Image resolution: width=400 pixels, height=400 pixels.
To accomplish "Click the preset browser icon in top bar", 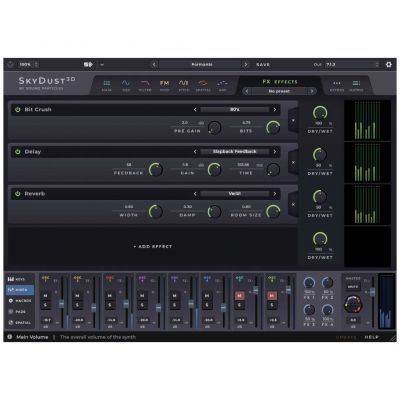I will [88, 65].
